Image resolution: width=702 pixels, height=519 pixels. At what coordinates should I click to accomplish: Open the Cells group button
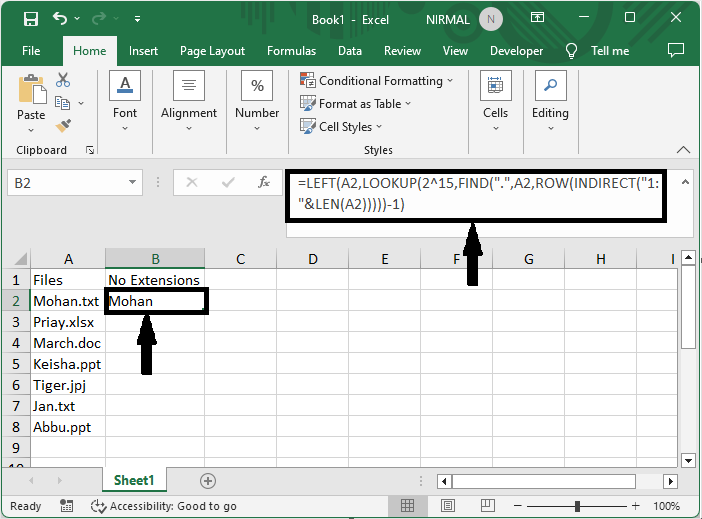tap(496, 102)
